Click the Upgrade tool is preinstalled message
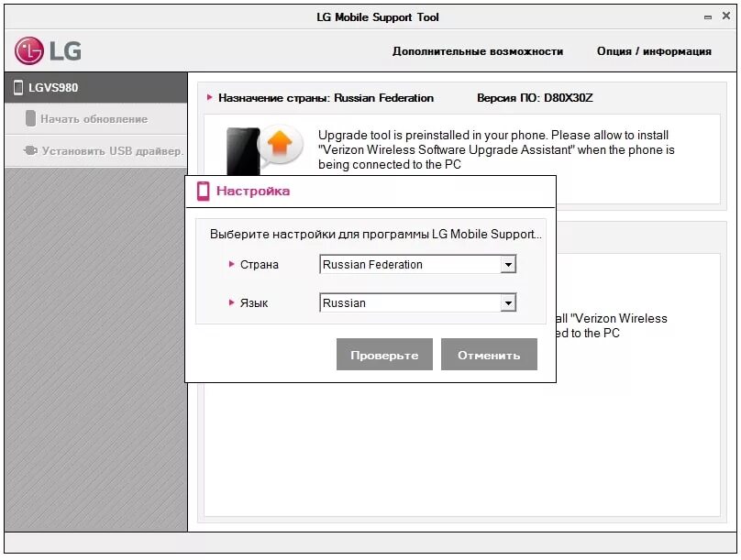 click(x=496, y=149)
